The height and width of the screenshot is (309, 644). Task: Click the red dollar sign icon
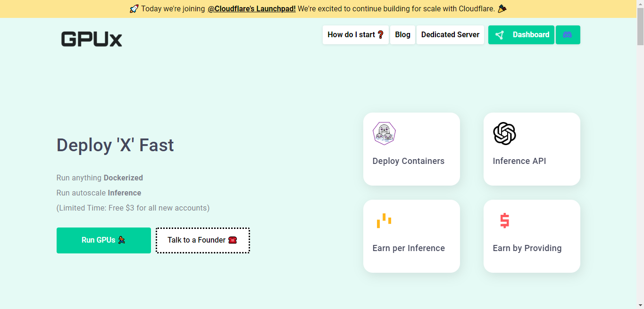tap(504, 220)
